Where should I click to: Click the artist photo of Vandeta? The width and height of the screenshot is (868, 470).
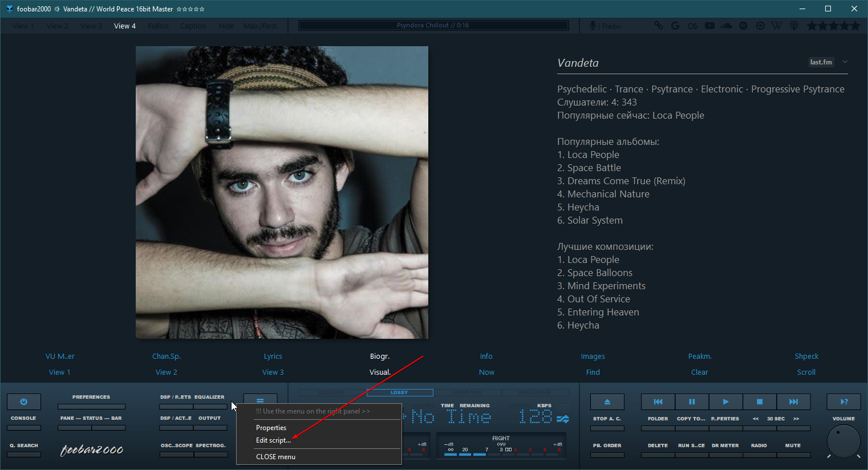[282, 192]
